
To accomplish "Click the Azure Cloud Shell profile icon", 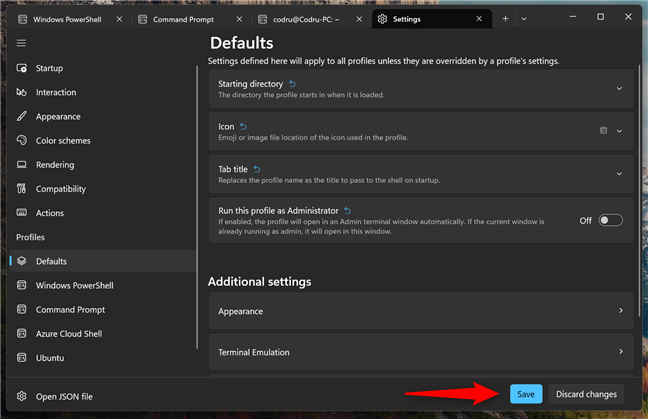I will pyautogui.click(x=21, y=333).
